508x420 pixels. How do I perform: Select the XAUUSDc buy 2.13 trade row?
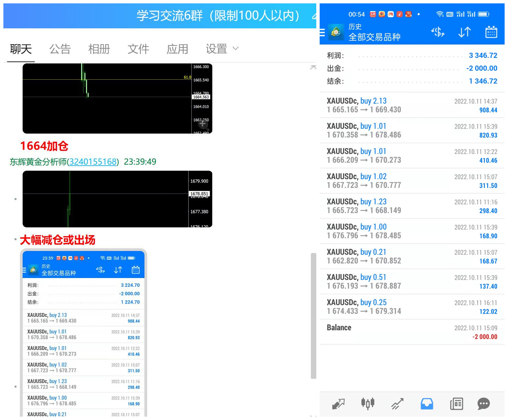coord(412,105)
